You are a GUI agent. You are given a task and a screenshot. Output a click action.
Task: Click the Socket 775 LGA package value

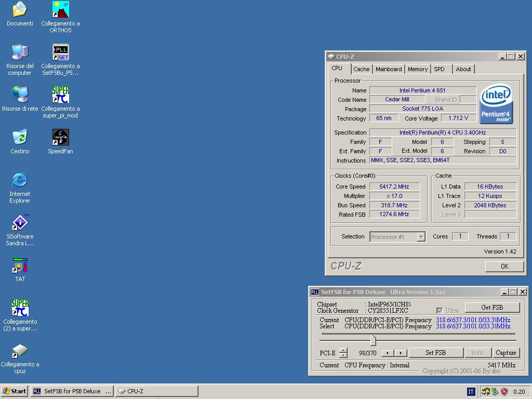(x=422, y=109)
